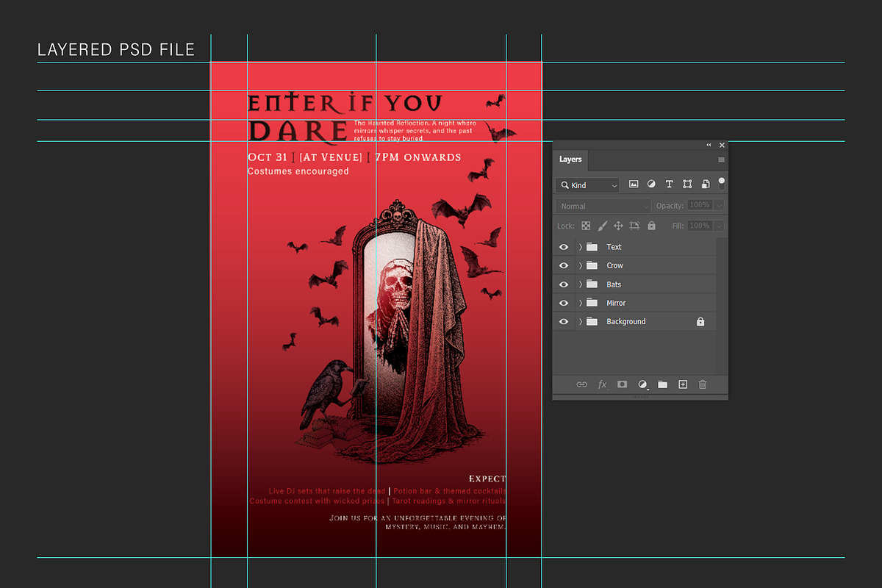Hide the Crow layer group

(x=564, y=265)
